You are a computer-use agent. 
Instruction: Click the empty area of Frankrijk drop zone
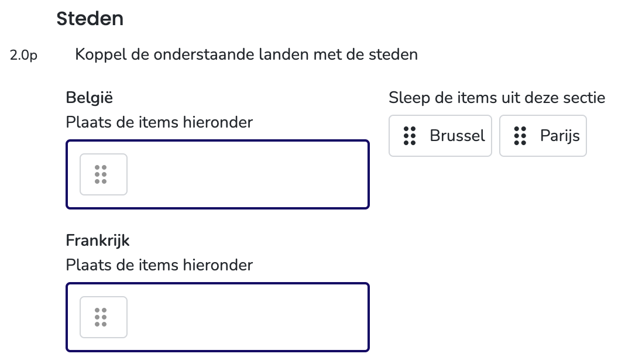247,317
